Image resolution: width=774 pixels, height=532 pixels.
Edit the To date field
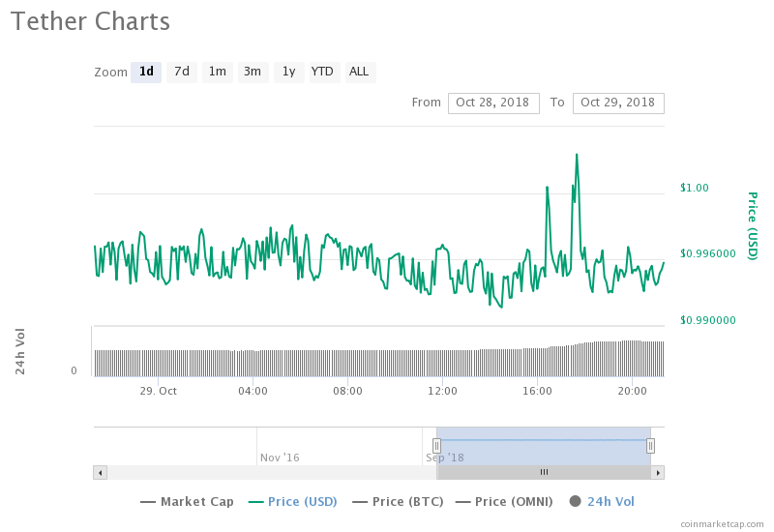coord(618,103)
